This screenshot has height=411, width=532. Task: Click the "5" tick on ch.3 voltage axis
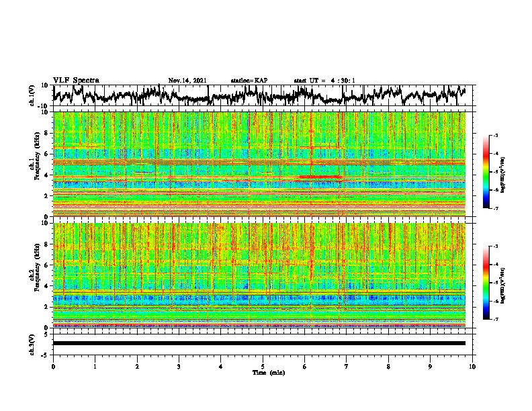pos(46,334)
